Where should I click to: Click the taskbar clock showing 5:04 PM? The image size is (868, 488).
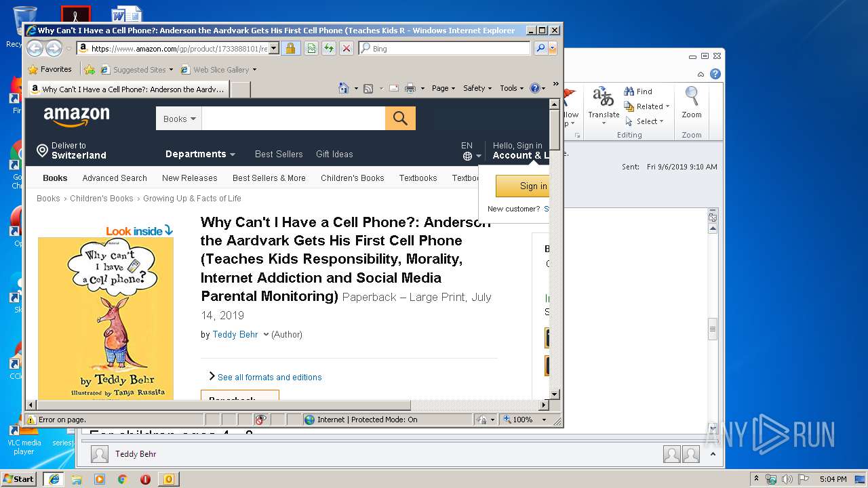833,479
